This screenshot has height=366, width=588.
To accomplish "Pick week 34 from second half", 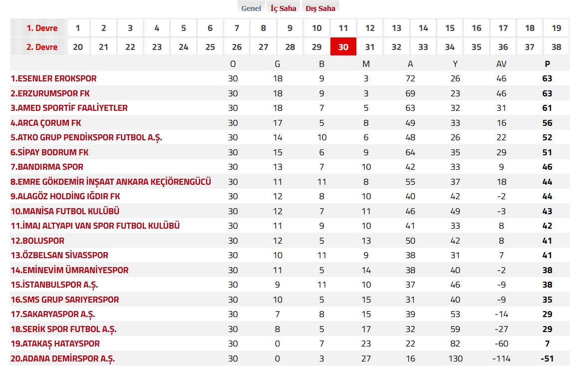I will (x=450, y=47).
